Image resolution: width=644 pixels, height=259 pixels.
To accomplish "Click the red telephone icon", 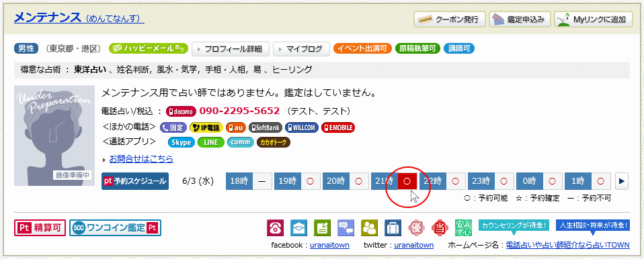I will (x=275, y=228).
